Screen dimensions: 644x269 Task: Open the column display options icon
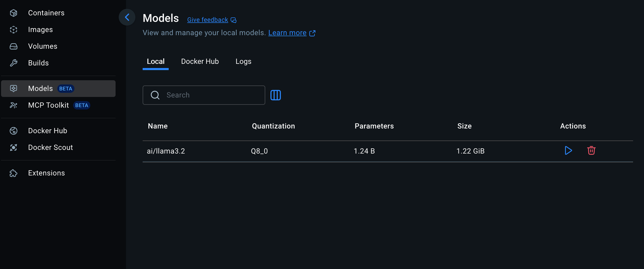click(x=276, y=95)
